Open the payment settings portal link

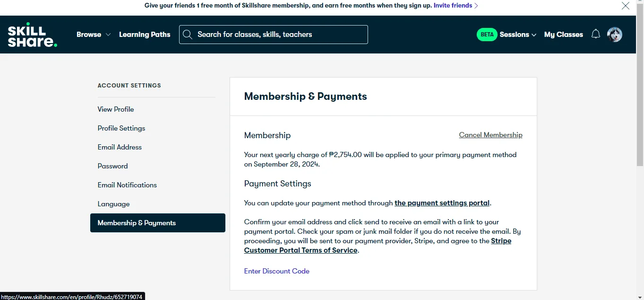pyautogui.click(x=442, y=203)
